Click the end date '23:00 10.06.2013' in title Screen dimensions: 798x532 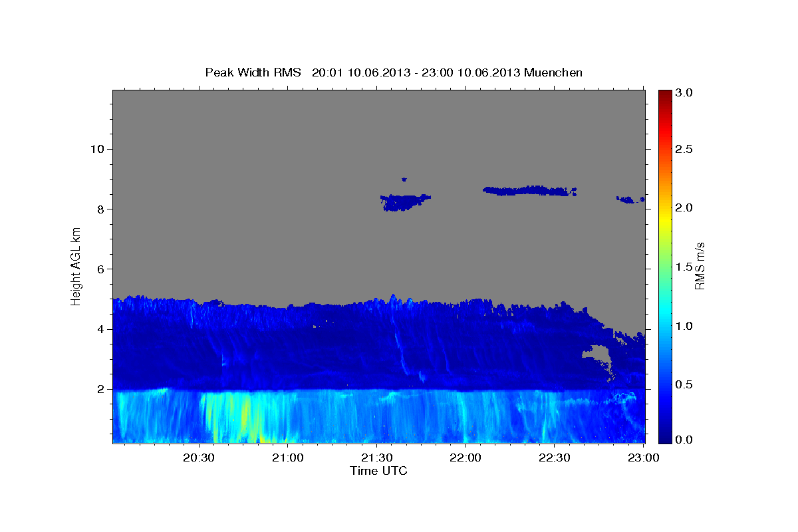(470, 72)
